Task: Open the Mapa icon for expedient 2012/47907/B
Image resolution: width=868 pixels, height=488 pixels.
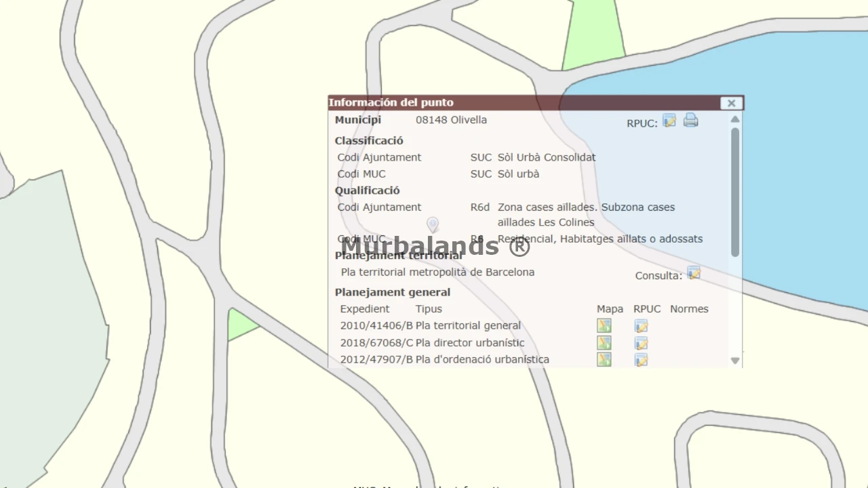Action: coord(604,359)
